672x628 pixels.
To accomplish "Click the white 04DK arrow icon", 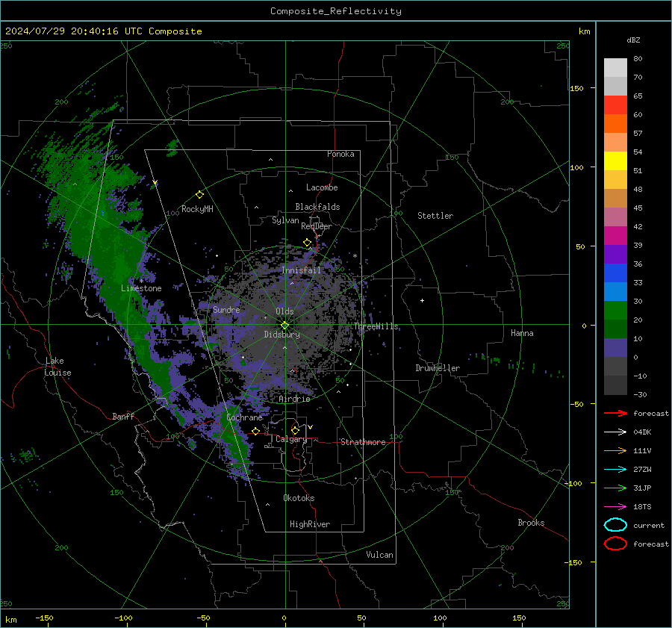I will [x=615, y=432].
